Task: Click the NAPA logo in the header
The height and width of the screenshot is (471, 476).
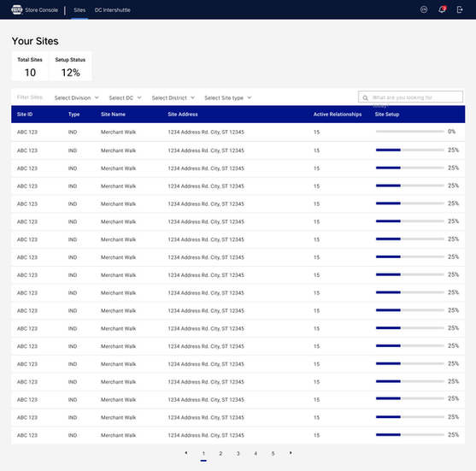Action: click(17, 9)
